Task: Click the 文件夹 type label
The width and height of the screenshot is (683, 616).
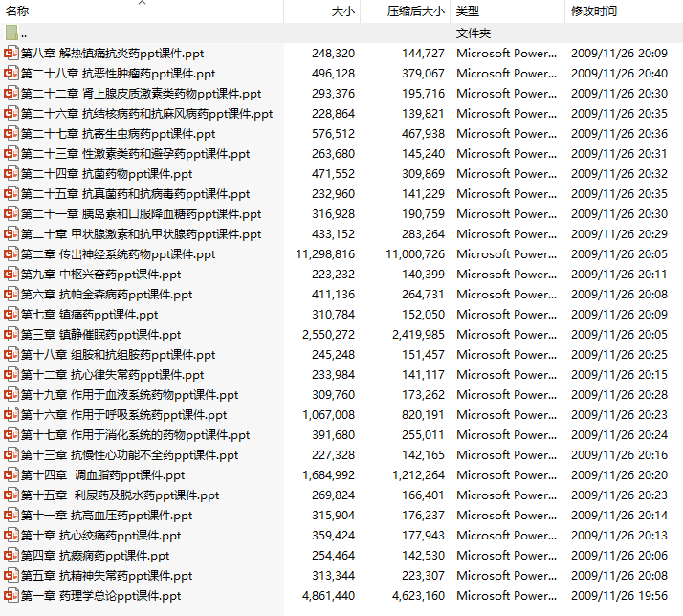Action: click(x=474, y=33)
